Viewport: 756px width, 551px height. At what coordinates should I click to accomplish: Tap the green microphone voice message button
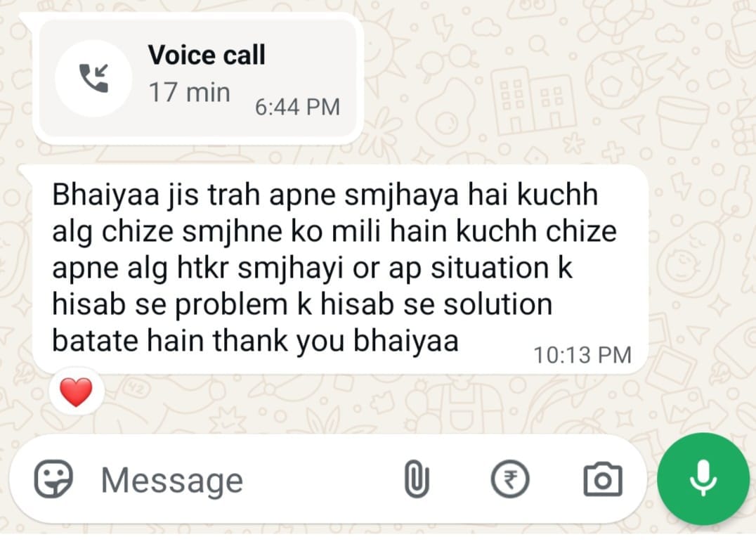point(703,479)
